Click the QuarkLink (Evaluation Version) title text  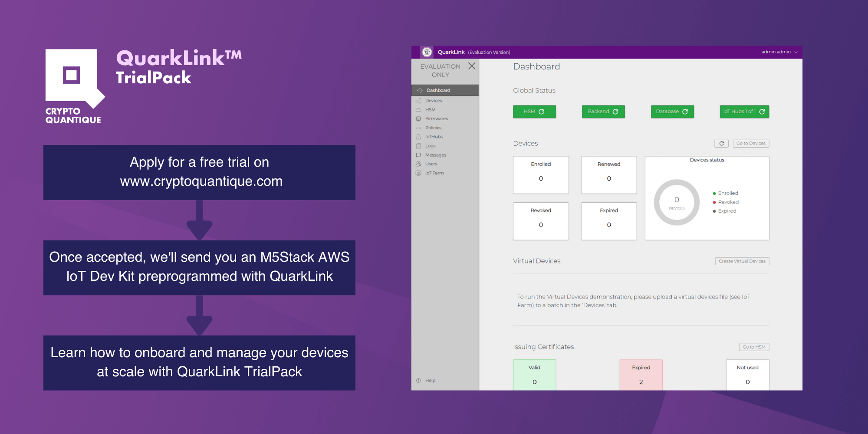[x=473, y=52]
